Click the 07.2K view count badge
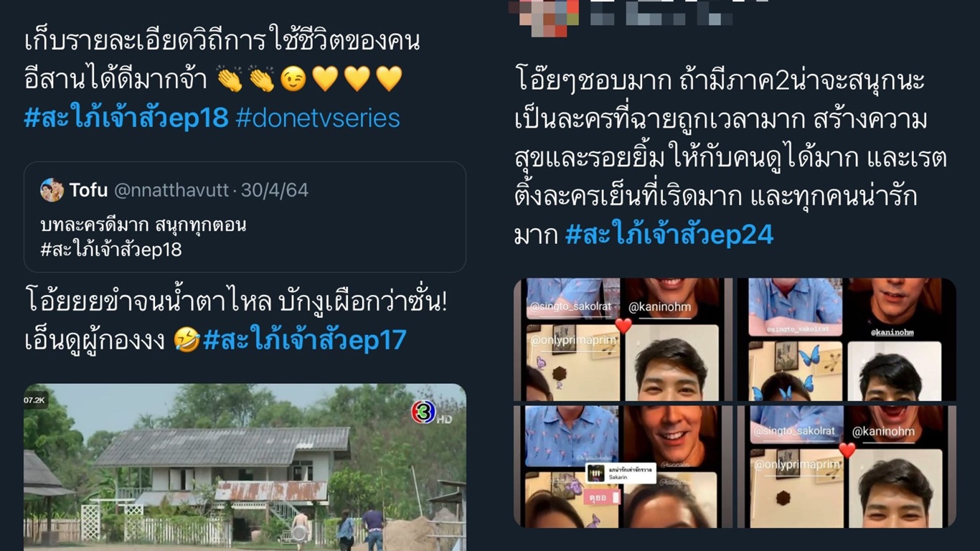 pos(35,399)
